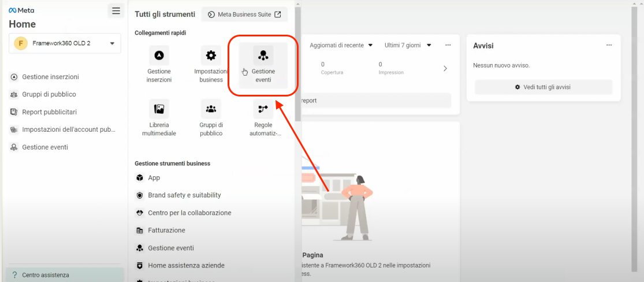Click Home assistenza aziende icon

point(140,266)
